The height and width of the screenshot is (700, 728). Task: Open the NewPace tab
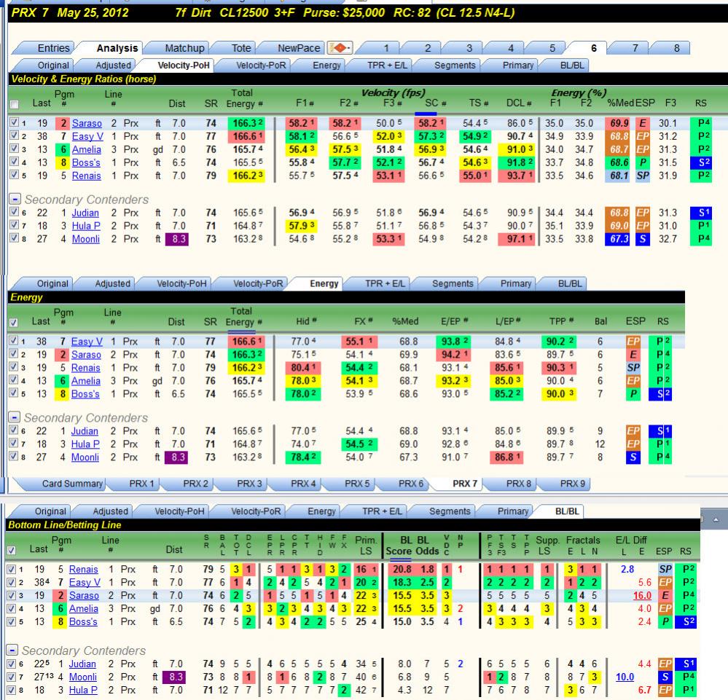tap(299, 48)
